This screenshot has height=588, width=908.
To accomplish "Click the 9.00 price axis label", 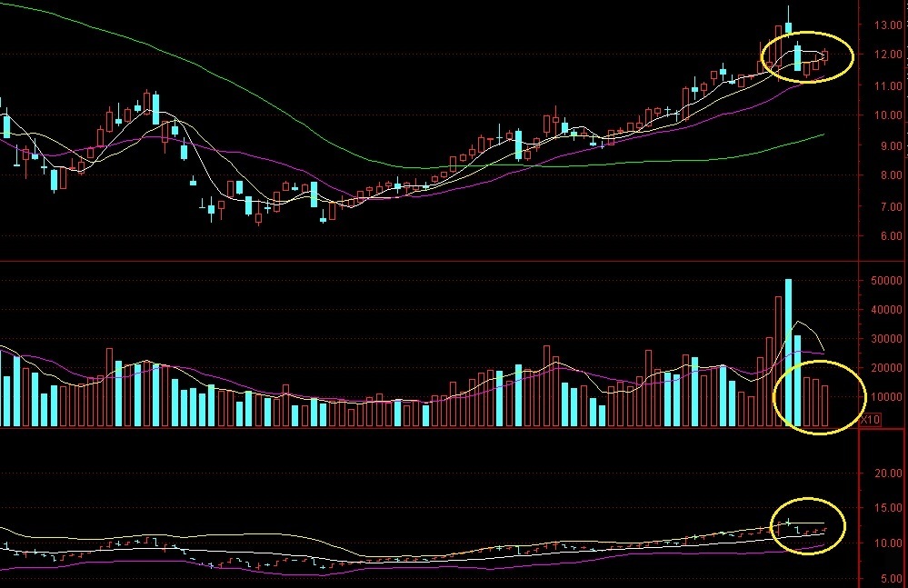I will [x=891, y=146].
